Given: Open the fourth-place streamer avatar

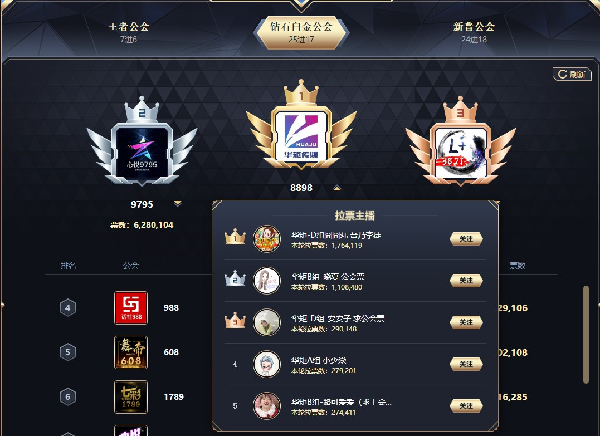Looking at the screenshot, I should point(267,364).
